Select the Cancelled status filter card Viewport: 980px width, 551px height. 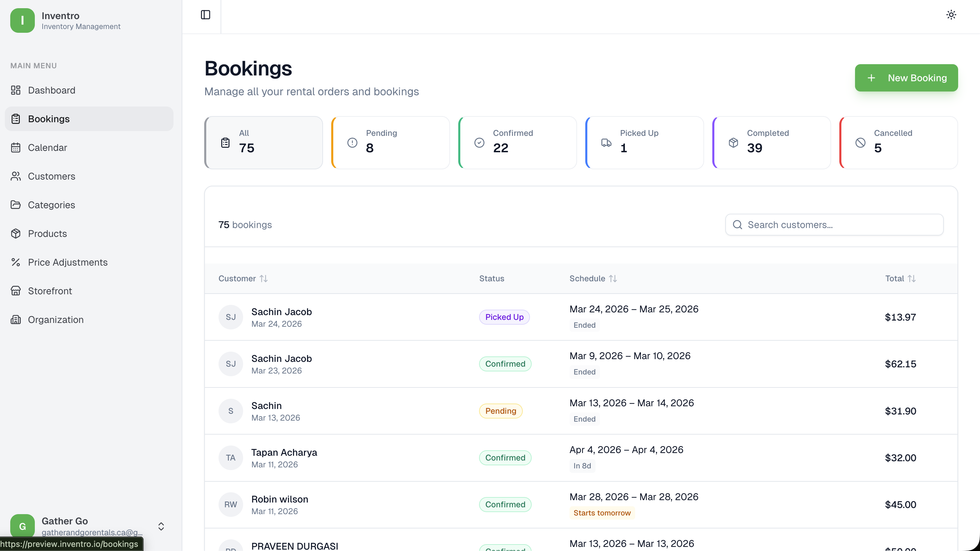pyautogui.click(x=899, y=143)
